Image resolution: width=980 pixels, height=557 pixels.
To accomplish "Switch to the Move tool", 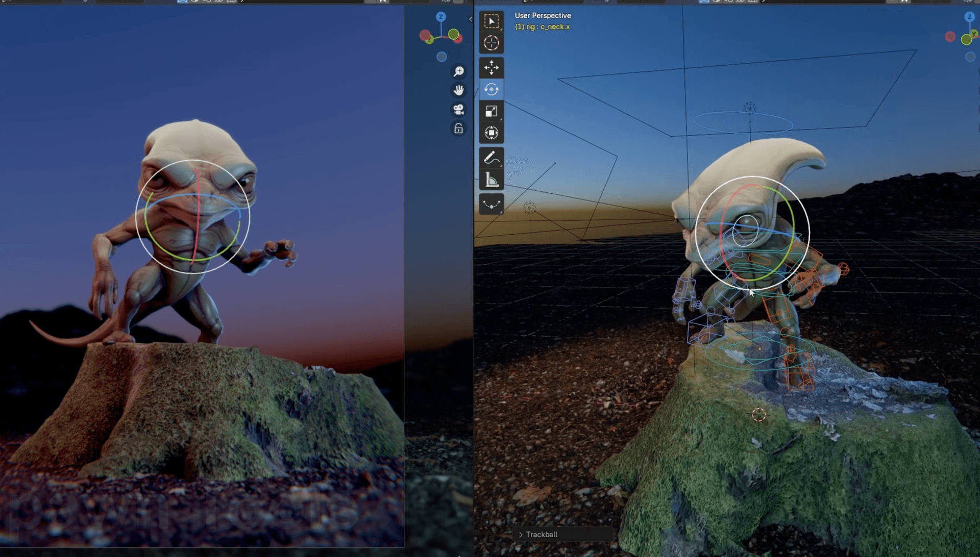I will (x=492, y=68).
